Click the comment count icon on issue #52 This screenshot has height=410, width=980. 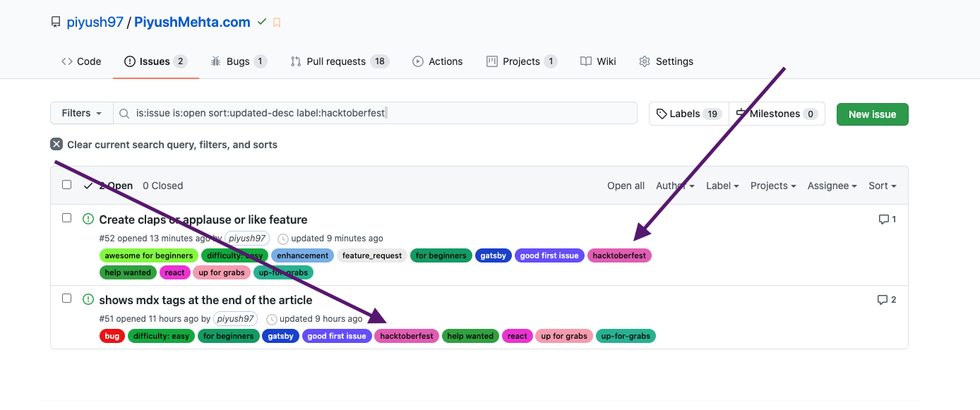(x=883, y=219)
